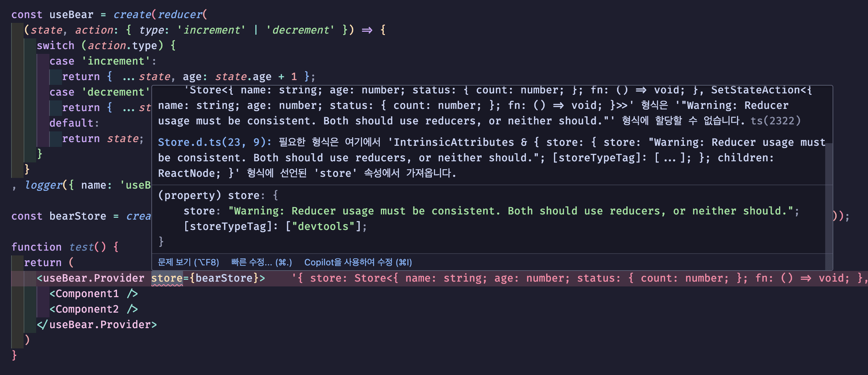Click the closing '</useBear.Provider>' tag
This screenshot has height=375, width=868.
click(x=97, y=325)
